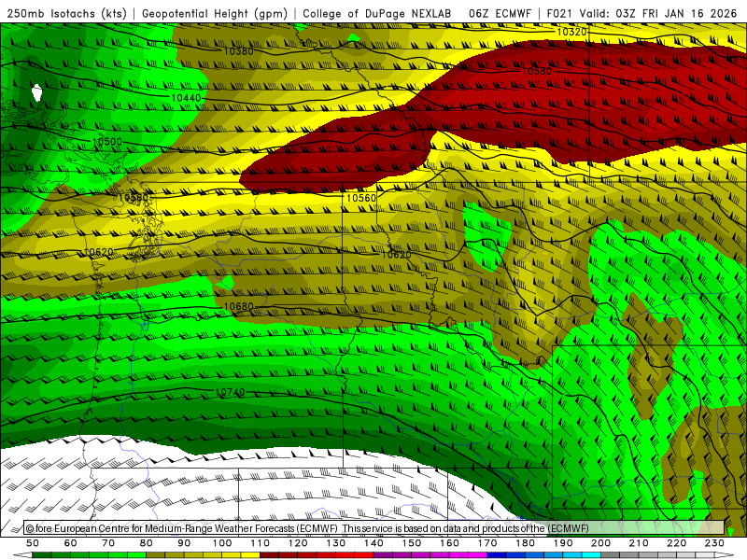Click the 80 value on the color scale
Viewport: 747px width, 560px height.
[147, 543]
